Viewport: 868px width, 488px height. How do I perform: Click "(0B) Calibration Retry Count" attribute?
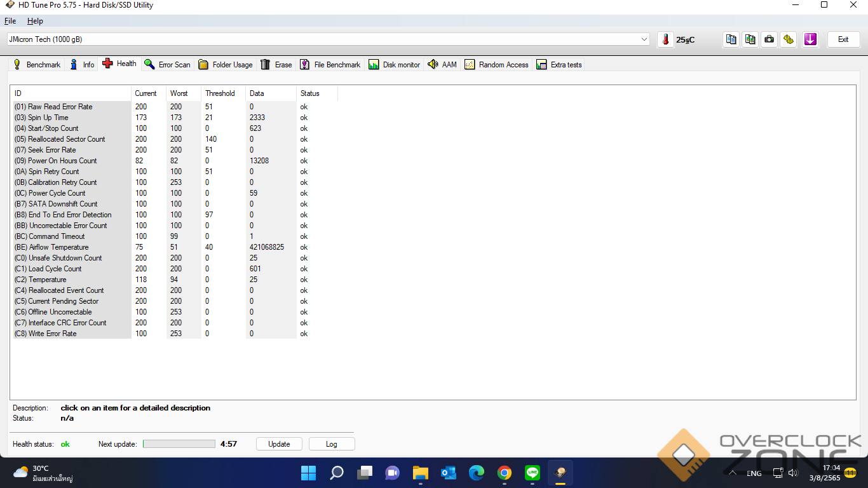coord(175,182)
